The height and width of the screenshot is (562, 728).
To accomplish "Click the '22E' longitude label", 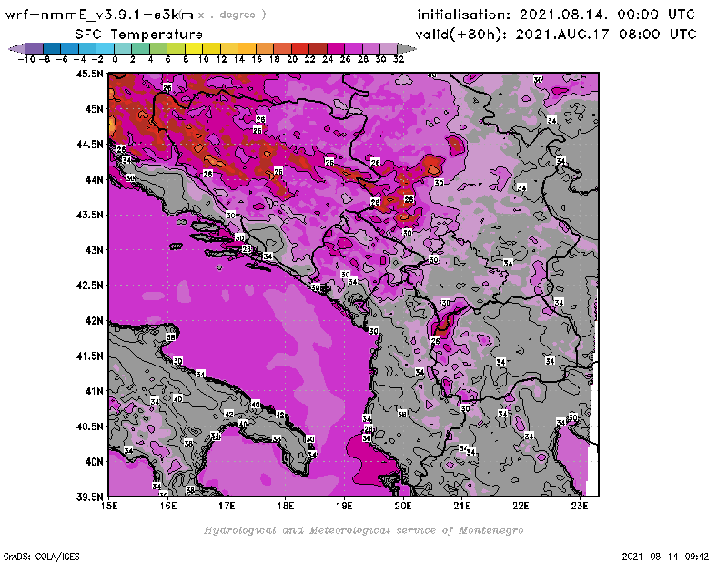I will click(521, 506).
